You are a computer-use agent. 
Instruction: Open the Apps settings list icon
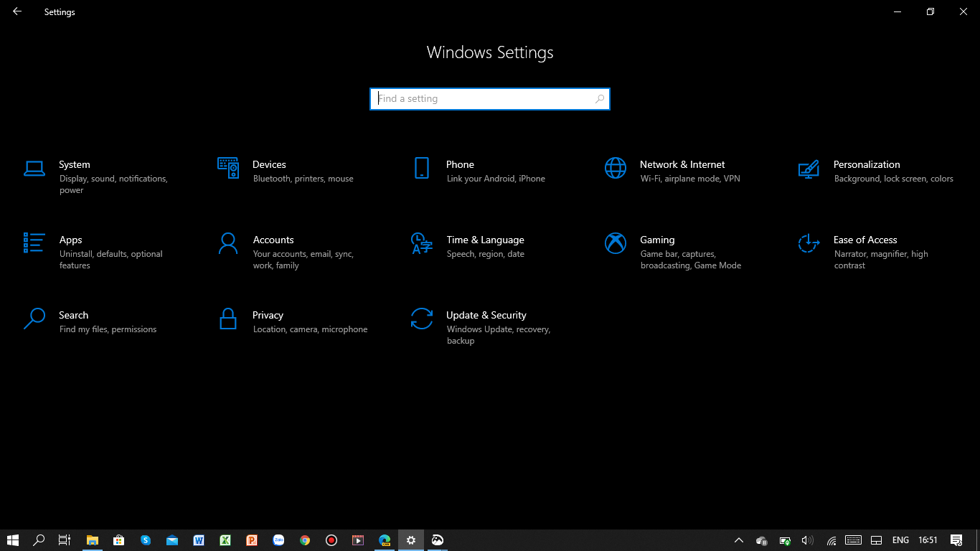[x=34, y=243]
